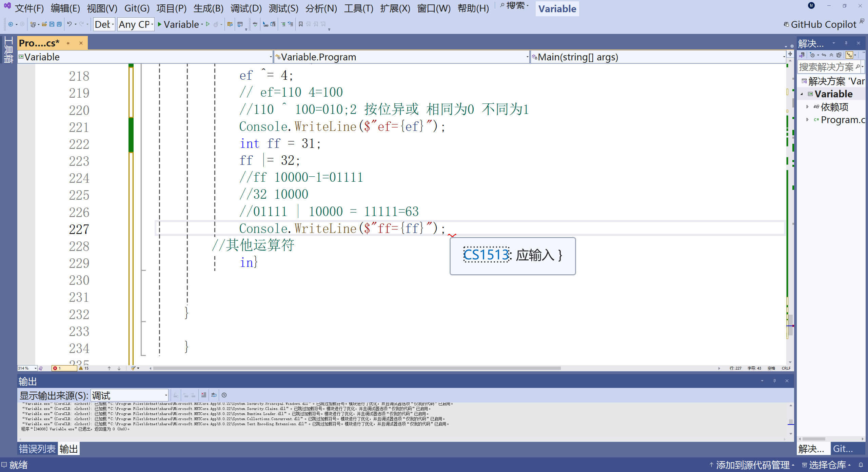Click the GitHub Copilot button
Screen dimensions: 868x472
click(x=823, y=24)
